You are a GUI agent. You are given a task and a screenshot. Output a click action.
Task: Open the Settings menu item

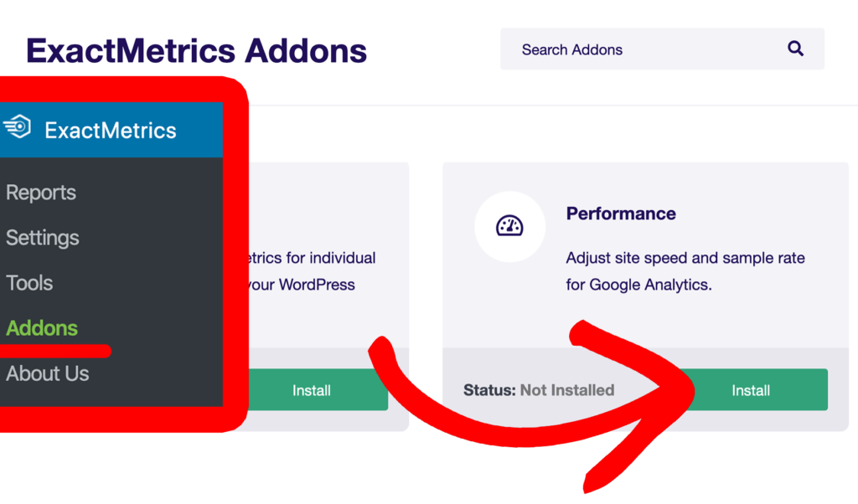coord(42,238)
